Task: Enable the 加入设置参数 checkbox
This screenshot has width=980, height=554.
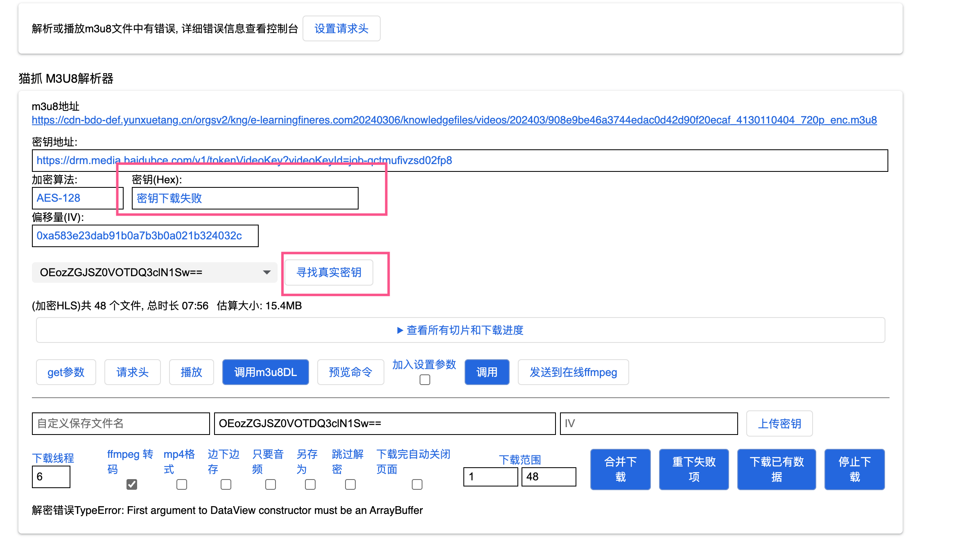Action: [425, 380]
